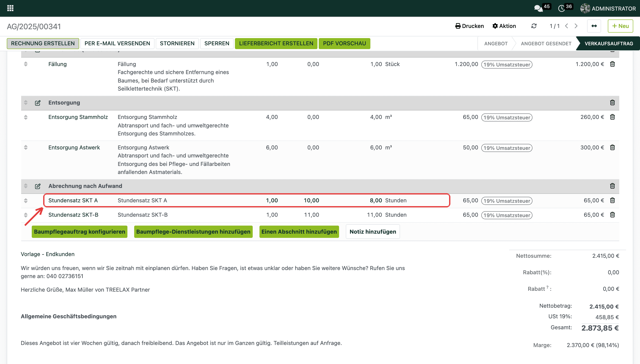Click Baumpflegeauftrag konfigurieren
The image size is (640, 364).
[x=80, y=232]
